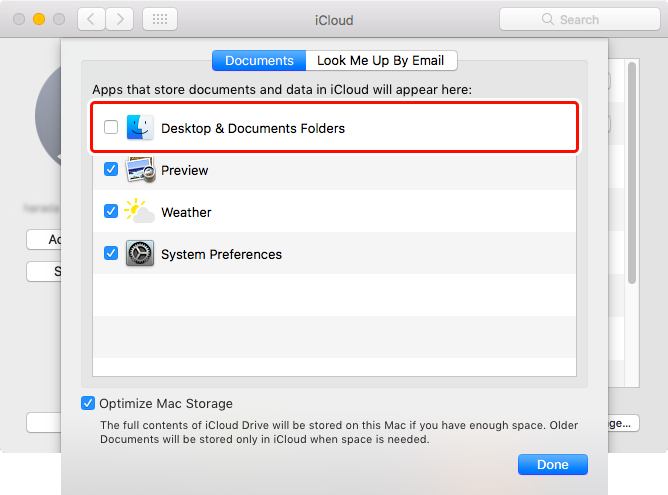Viewport: 668px width, 495px height.
Task: Uncheck the Preview checkbox
Action: coord(111,170)
